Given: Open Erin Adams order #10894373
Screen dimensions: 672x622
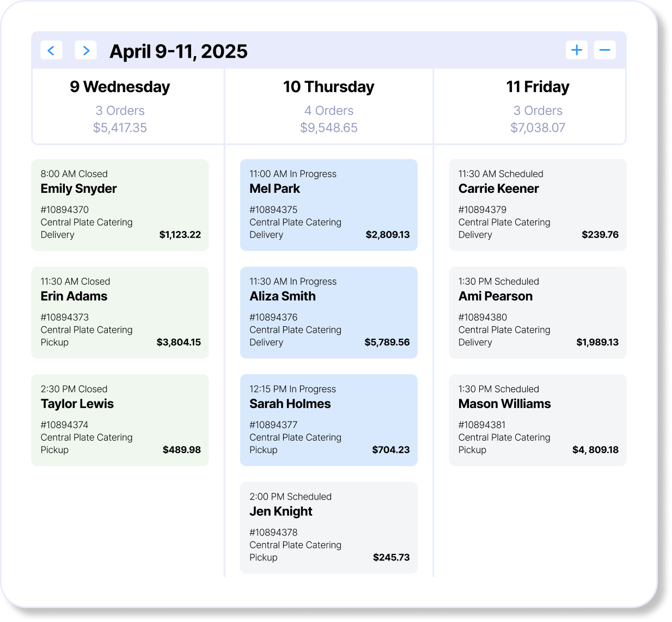Looking at the screenshot, I should (x=120, y=313).
